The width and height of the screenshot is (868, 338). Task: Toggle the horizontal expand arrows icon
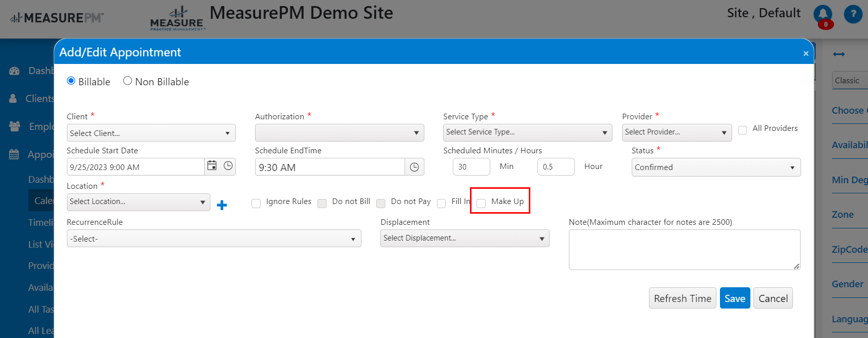[839, 54]
